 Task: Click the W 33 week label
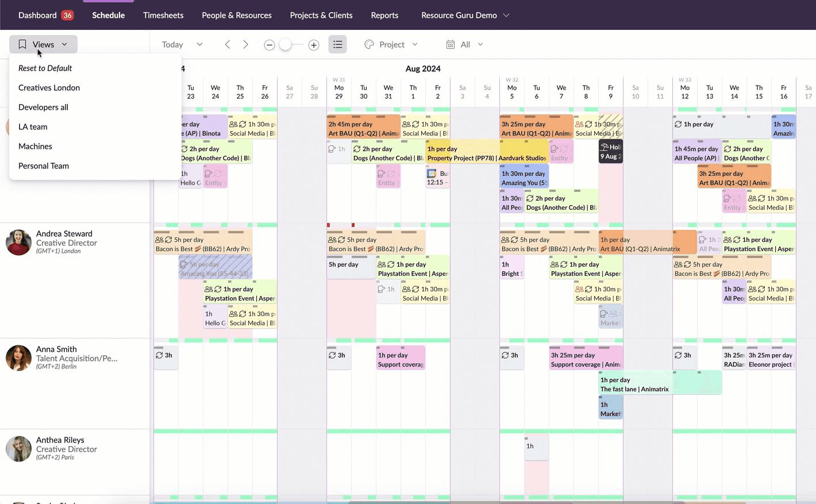[684, 80]
